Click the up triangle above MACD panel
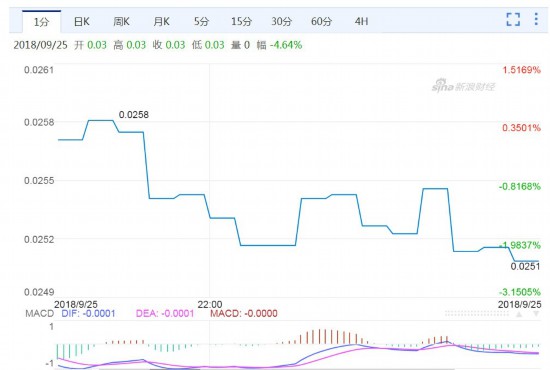The width and height of the screenshot is (550, 370). (x=519, y=314)
